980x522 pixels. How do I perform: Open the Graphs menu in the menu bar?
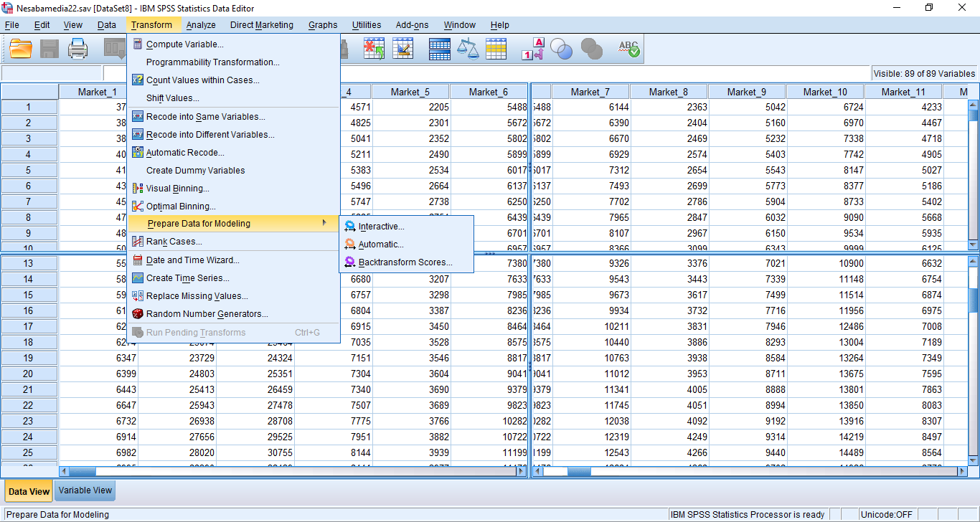click(x=323, y=25)
